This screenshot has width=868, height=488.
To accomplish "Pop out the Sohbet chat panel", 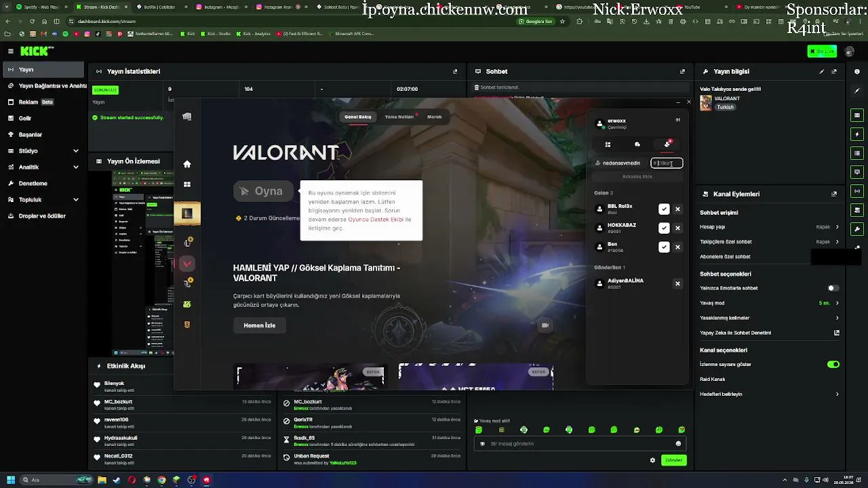I will (682, 71).
